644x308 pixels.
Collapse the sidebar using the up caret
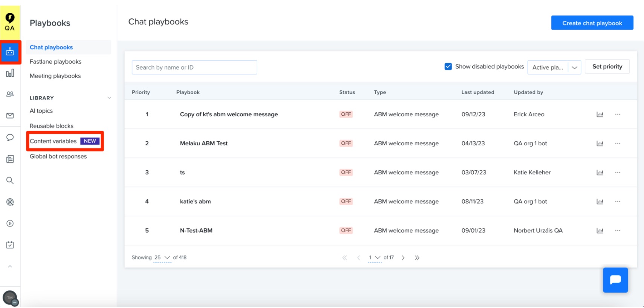click(x=10, y=266)
